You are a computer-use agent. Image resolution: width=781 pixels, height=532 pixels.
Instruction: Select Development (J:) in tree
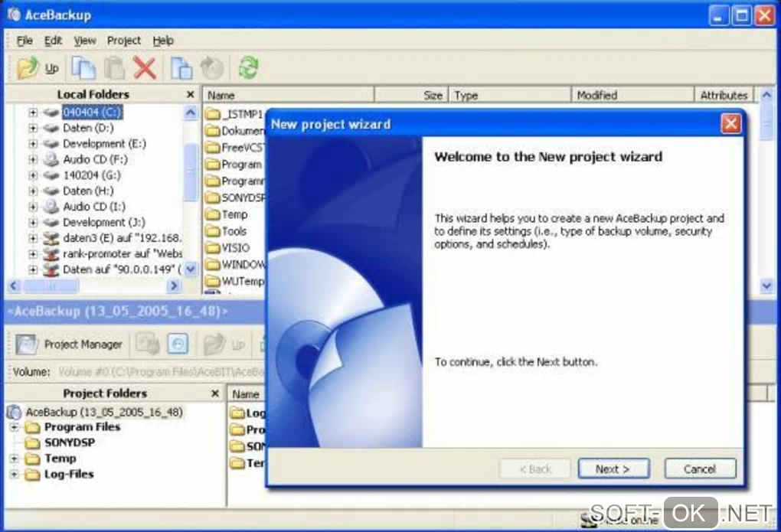[x=103, y=222]
